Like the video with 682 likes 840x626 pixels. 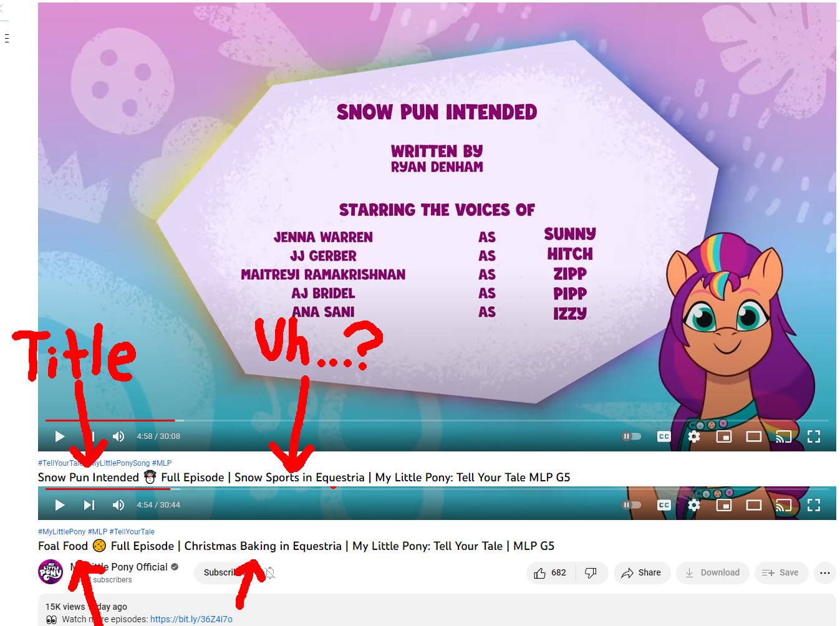(550, 572)
